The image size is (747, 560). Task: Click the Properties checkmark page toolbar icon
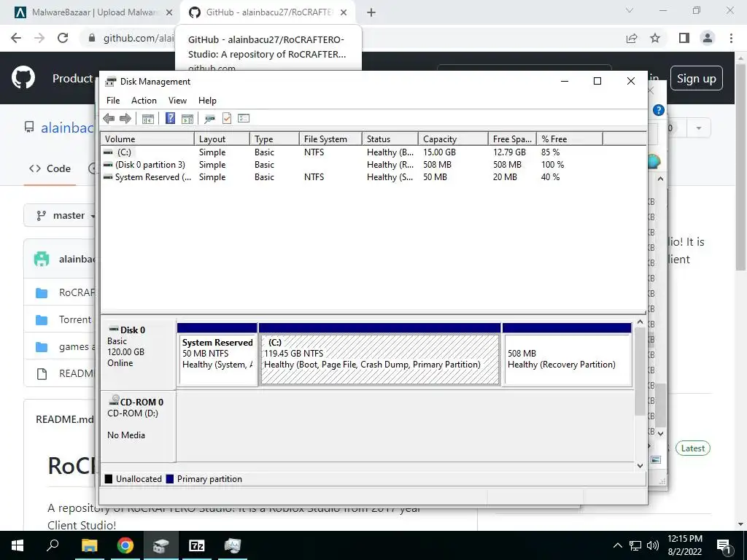click(x=227, y=118)
